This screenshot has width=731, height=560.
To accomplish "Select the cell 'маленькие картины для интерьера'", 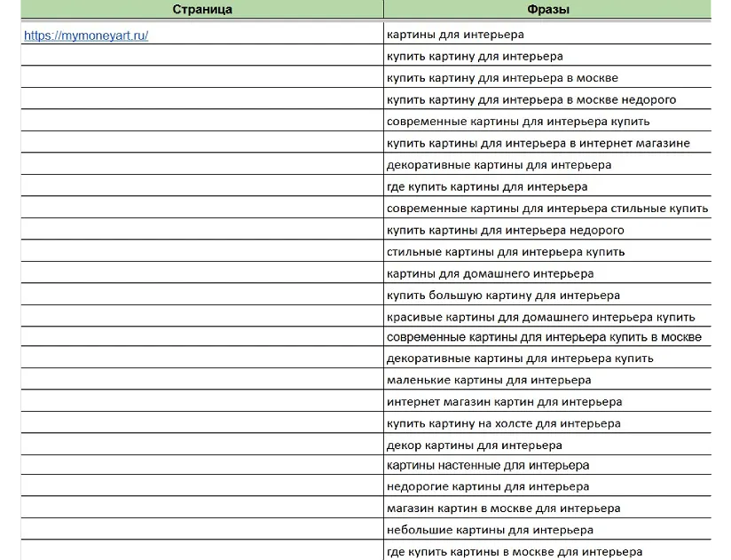I will click(x=489, y=380).
